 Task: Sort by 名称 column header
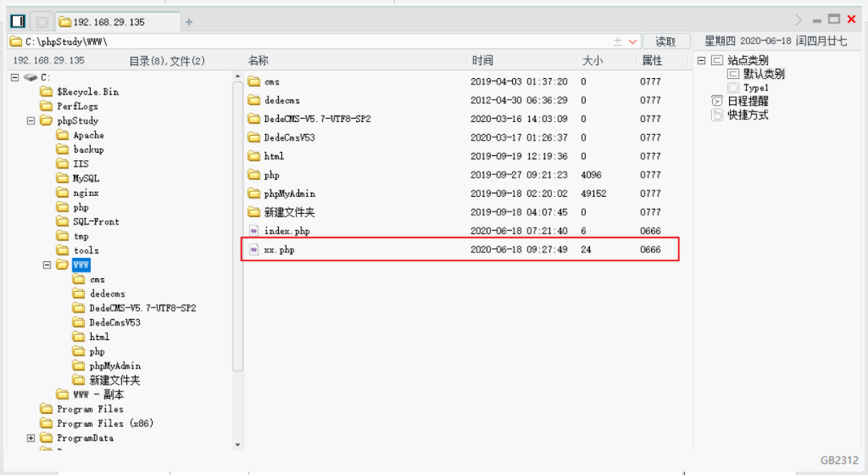[x=259, y=60]
